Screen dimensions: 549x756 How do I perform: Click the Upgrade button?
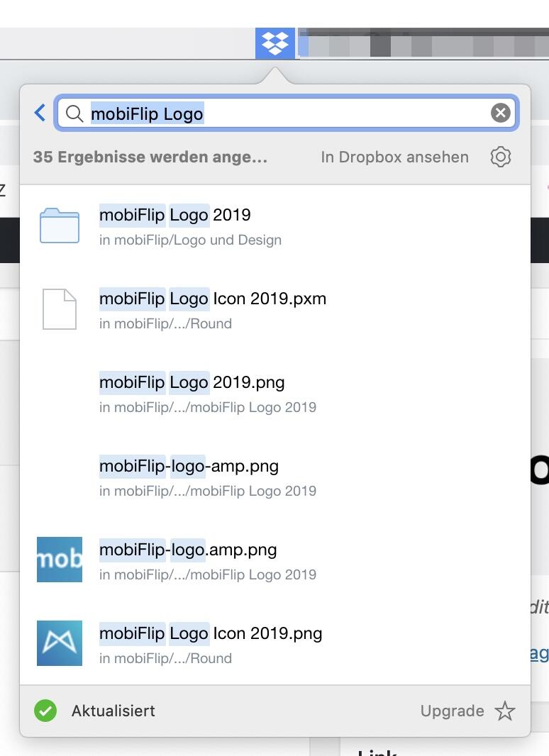point(452,711)
